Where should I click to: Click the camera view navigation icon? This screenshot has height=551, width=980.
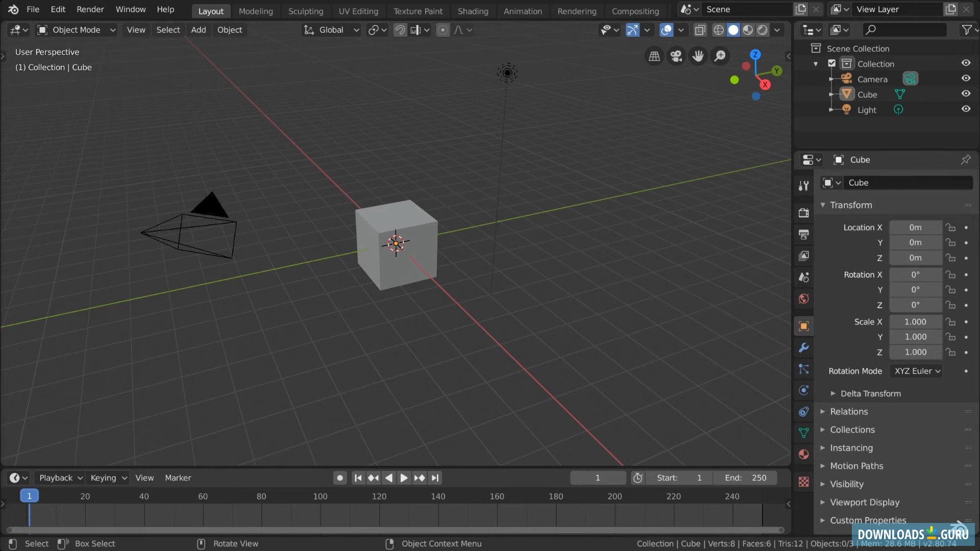(x=676, y=56)
